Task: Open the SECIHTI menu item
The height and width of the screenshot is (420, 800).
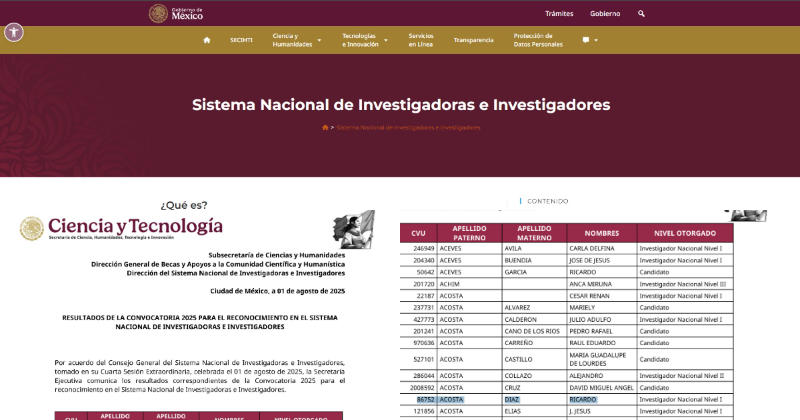Action: coord(241,40)
